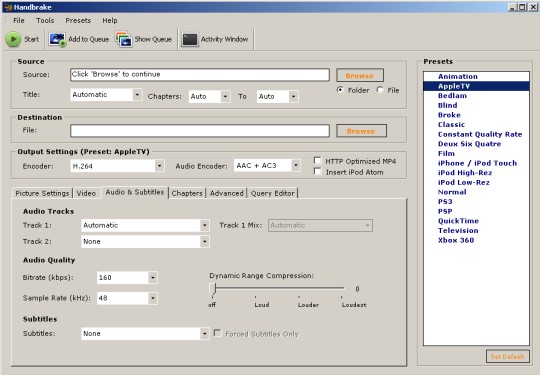Click the Show Queue icon

point(124,40)
